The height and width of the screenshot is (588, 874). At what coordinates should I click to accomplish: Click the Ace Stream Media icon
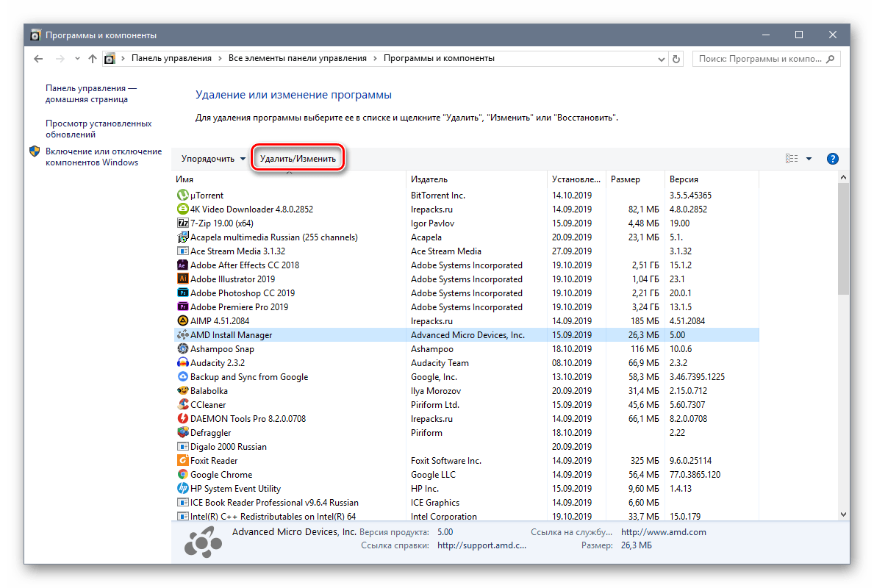[x=182, y=251]
